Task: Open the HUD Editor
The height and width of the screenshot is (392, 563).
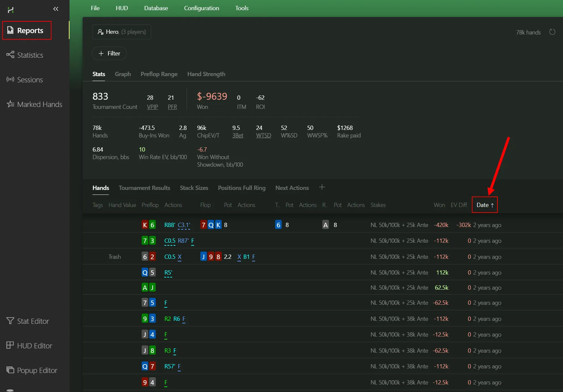Action: 34,346
